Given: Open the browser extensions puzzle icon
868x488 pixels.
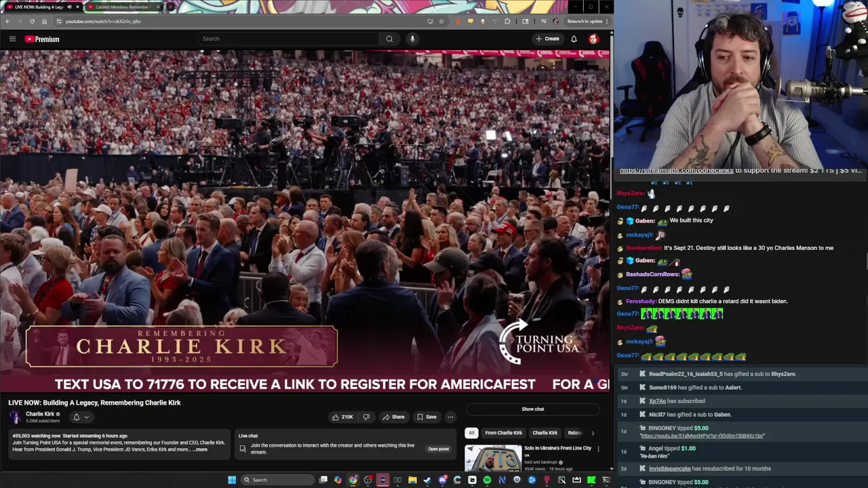Looking at the screenshot, I should coord(507,21).
